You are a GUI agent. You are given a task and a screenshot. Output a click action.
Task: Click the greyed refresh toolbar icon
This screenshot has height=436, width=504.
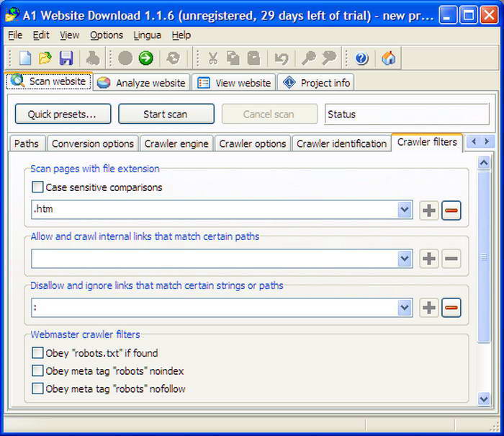[x=174, y=58]
